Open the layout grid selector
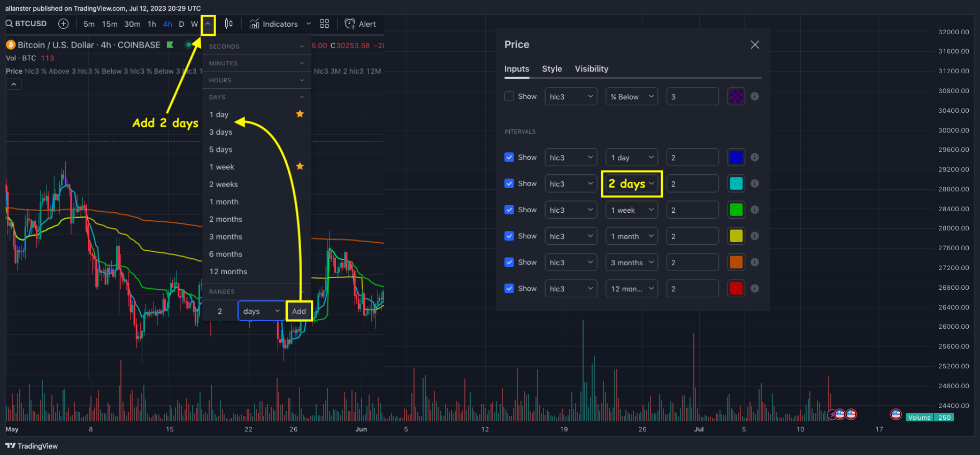 coord(324,24)
